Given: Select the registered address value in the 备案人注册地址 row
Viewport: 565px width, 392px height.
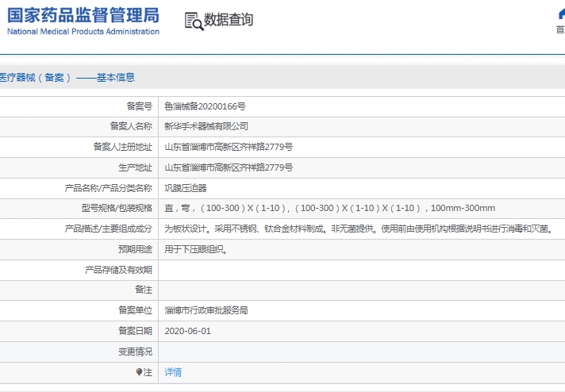Looking at the screenshot, I should point(229,147).
